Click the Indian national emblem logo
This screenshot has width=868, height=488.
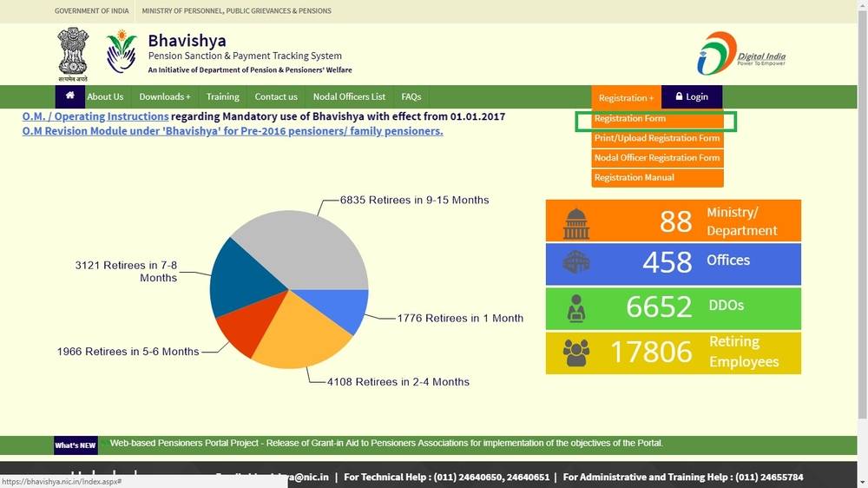(73, 53)
